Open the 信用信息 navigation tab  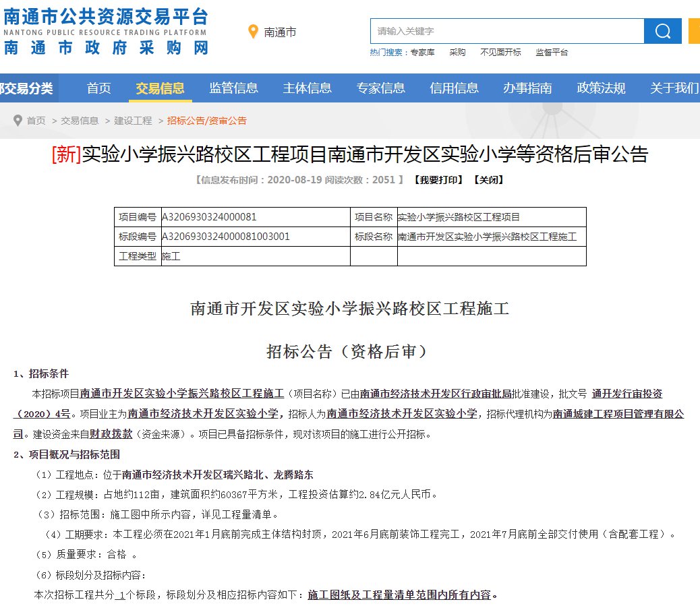[454, 88]
